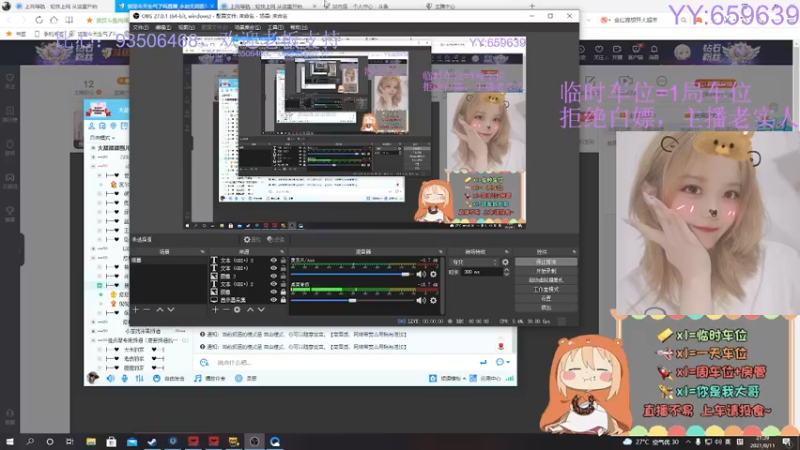Click the Studio Mode button
Screen dimensions: 800x450
546,289
